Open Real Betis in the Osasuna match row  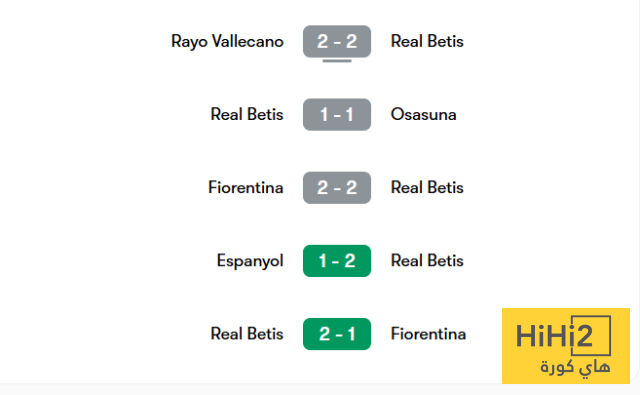[247, 114]
